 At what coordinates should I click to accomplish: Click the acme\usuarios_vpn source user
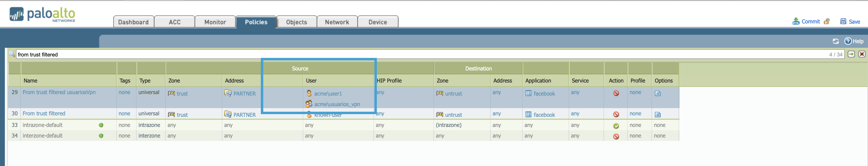(x=337, y=104)
